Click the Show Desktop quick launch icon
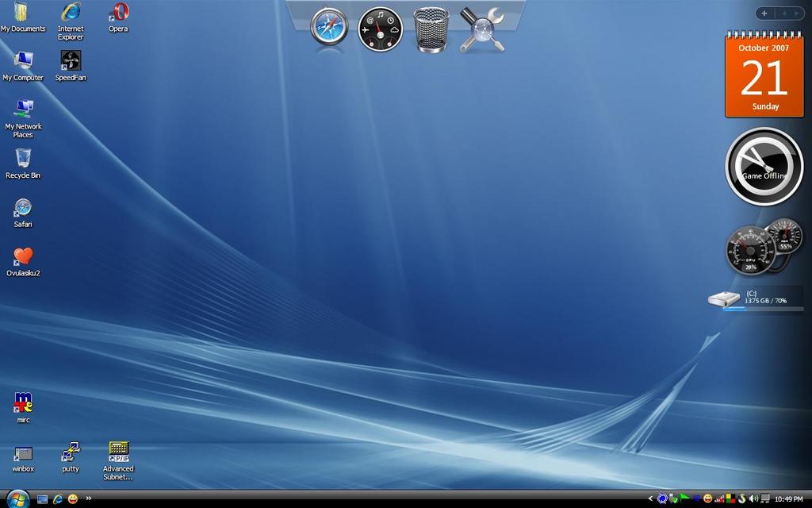The height and width of the screenshot is (508, 812). click(43, 498)
